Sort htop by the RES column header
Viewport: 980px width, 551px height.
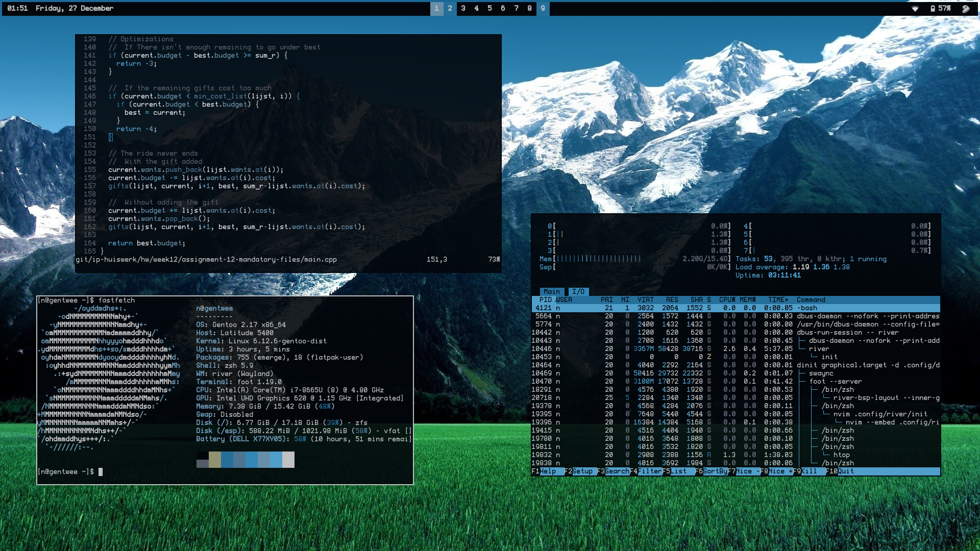[672, 300]
